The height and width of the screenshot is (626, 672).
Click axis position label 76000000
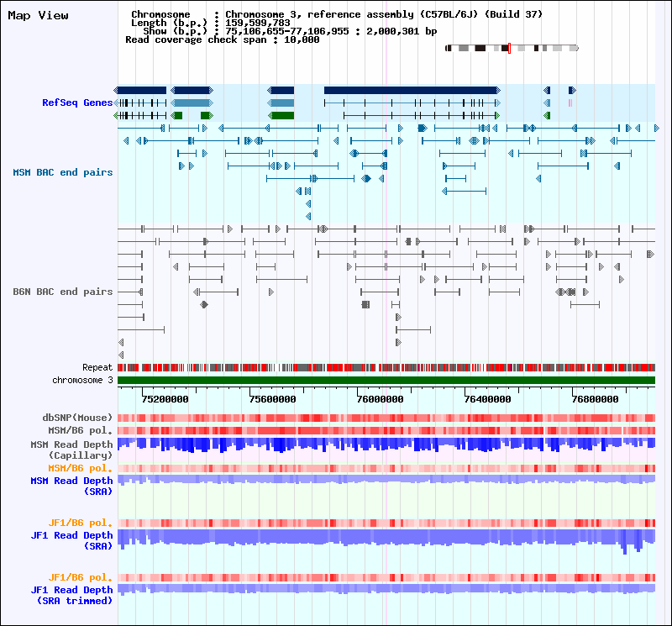(381, 399)
